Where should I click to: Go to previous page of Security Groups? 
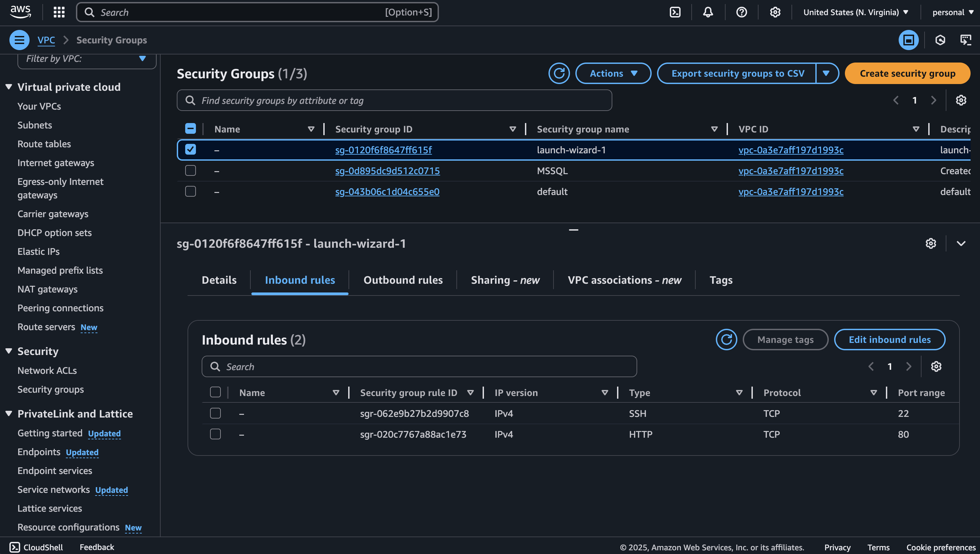[x=896, y=100]
